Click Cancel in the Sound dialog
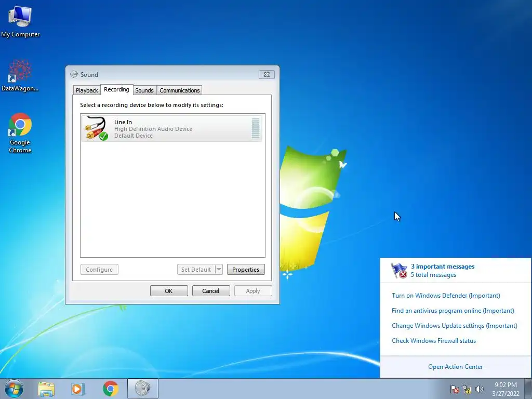 [211, 291]
